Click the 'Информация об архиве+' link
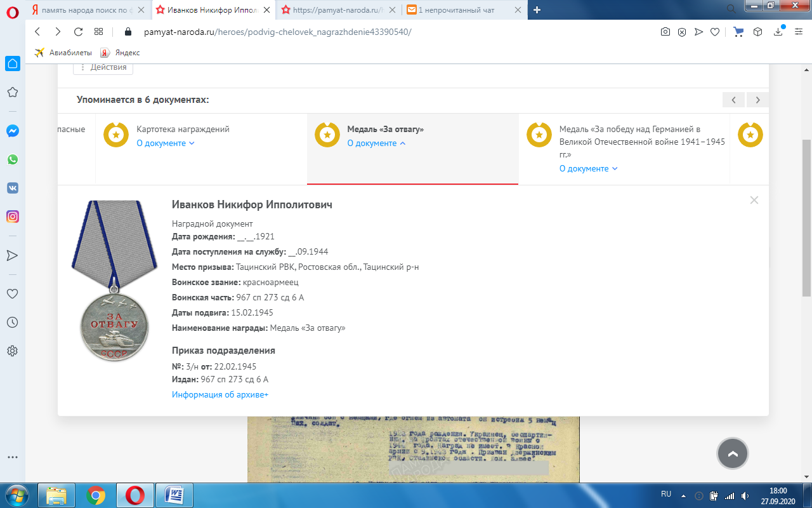Image resolution: width=812 pixels, height=508 pixels. pyautogui.click(x=220, y=395)
